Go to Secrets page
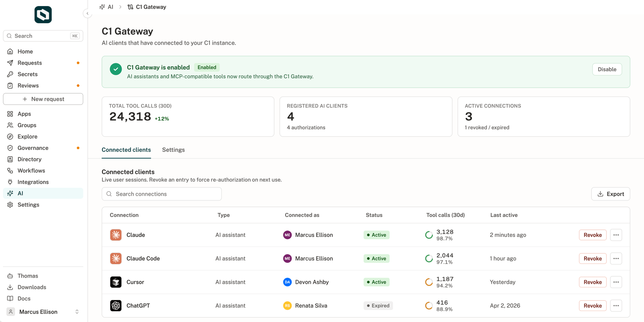Image resolution: width=644 pixels, height=322 pixels. click(43, 74)
